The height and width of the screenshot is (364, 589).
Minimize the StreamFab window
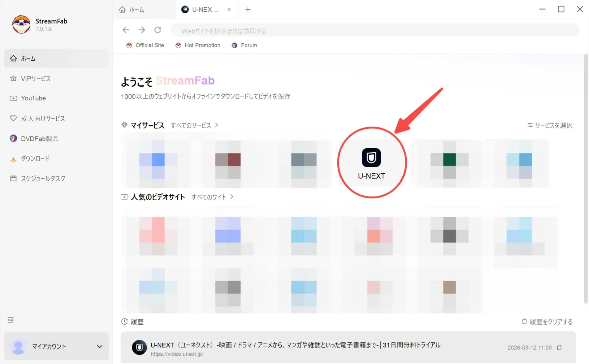542,9
